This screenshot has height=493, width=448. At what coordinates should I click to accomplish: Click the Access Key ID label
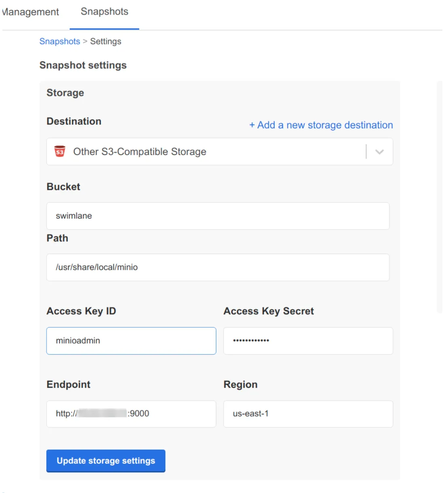81,311
